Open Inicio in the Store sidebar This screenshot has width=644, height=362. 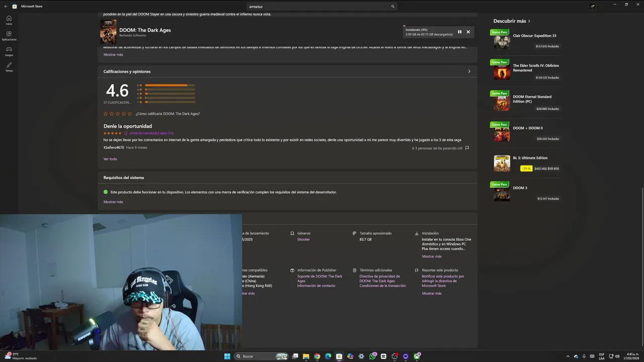pyautogui.click(x=9, y=20)
